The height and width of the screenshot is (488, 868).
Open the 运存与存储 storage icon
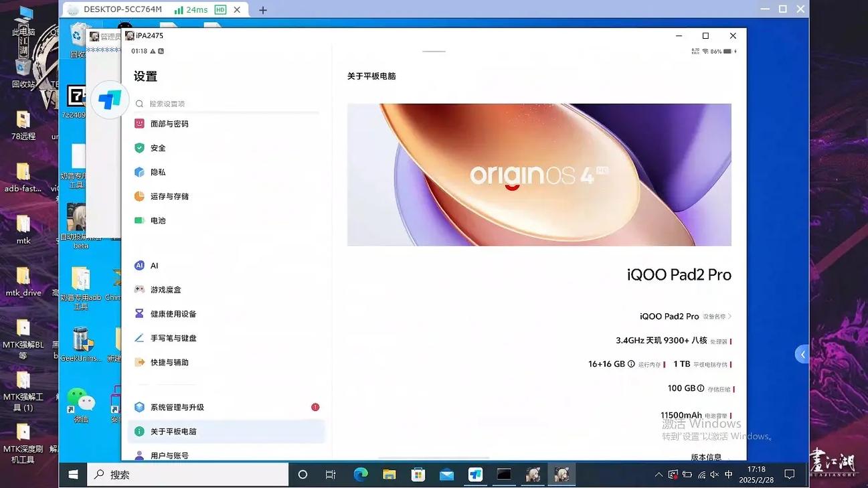coord(139,196)
